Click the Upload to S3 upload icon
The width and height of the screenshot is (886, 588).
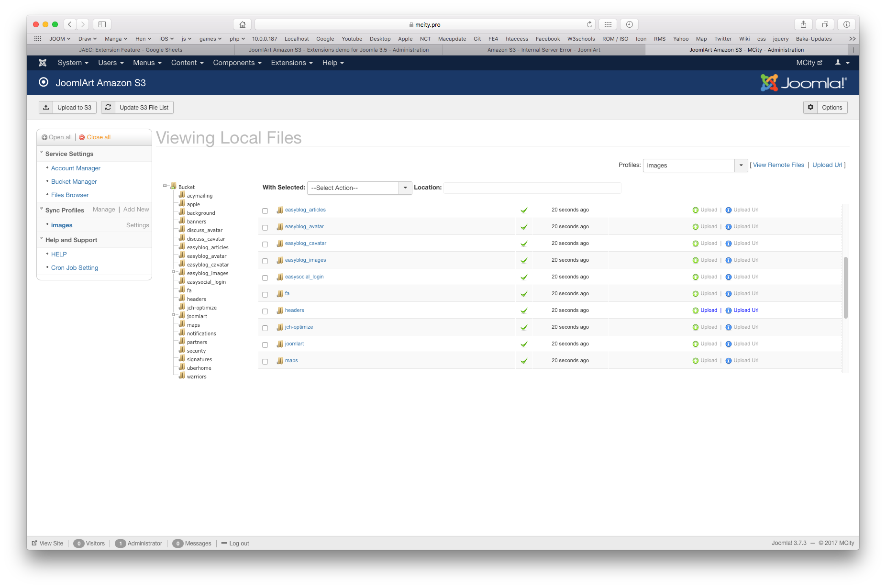pos(46,108)
